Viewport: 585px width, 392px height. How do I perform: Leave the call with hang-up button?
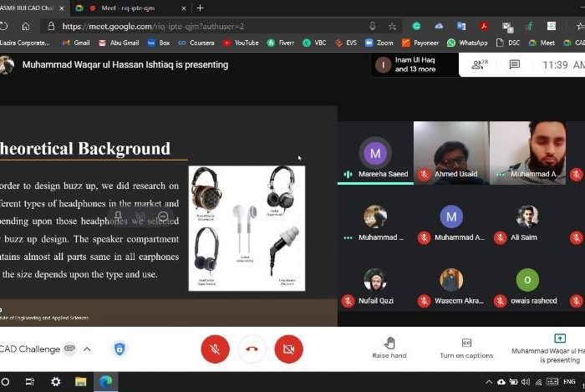(252, 349)
